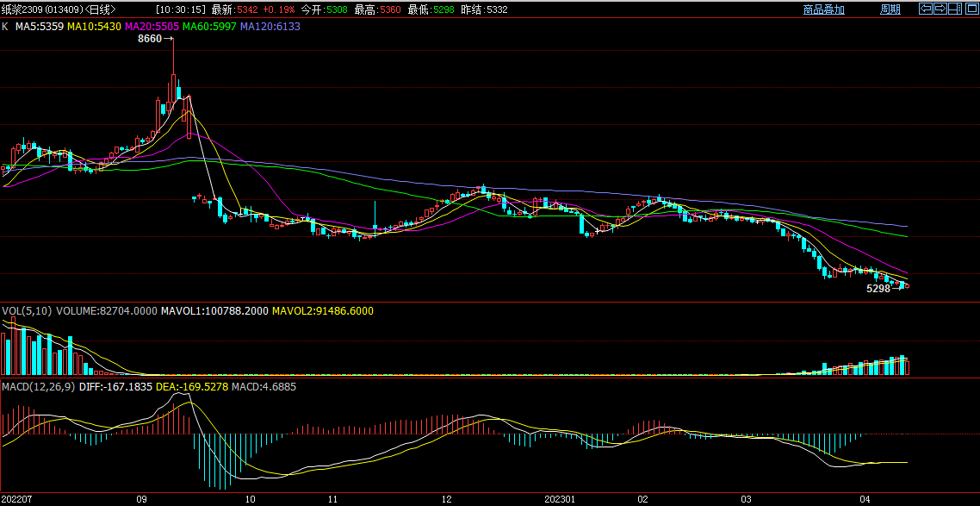Click the blue MA120 indicator label
The image size is (980, 506).
270,27
